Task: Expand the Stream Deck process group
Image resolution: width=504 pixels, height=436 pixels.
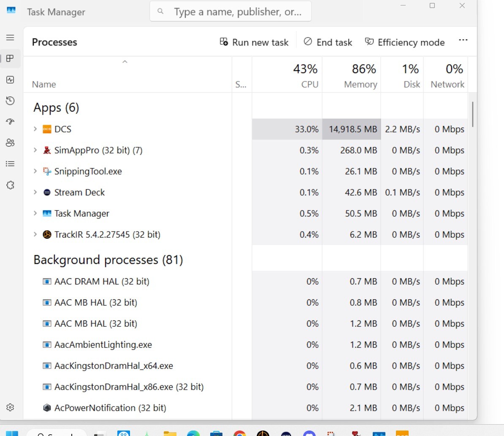Action: [x=35, y=192]
